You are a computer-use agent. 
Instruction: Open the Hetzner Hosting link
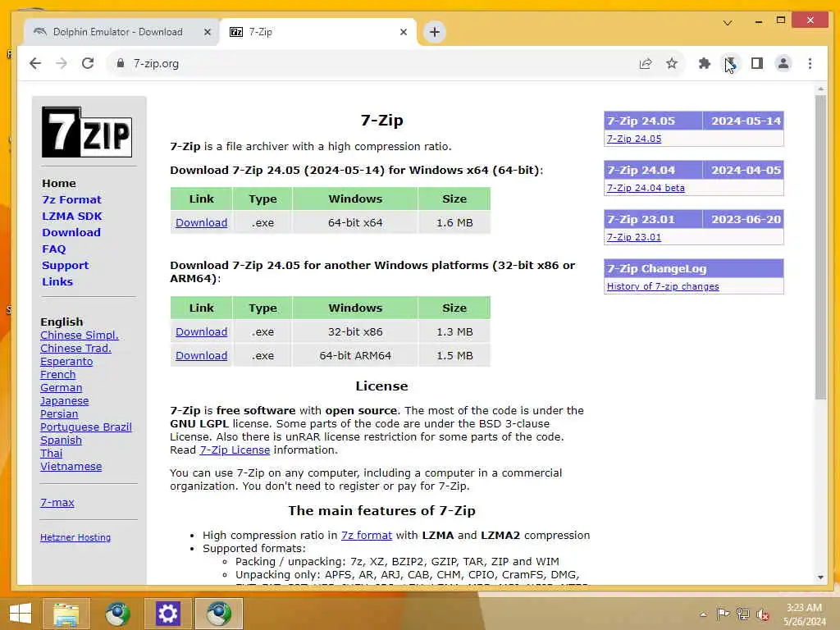pyautogui.click(x=75, y=537)
